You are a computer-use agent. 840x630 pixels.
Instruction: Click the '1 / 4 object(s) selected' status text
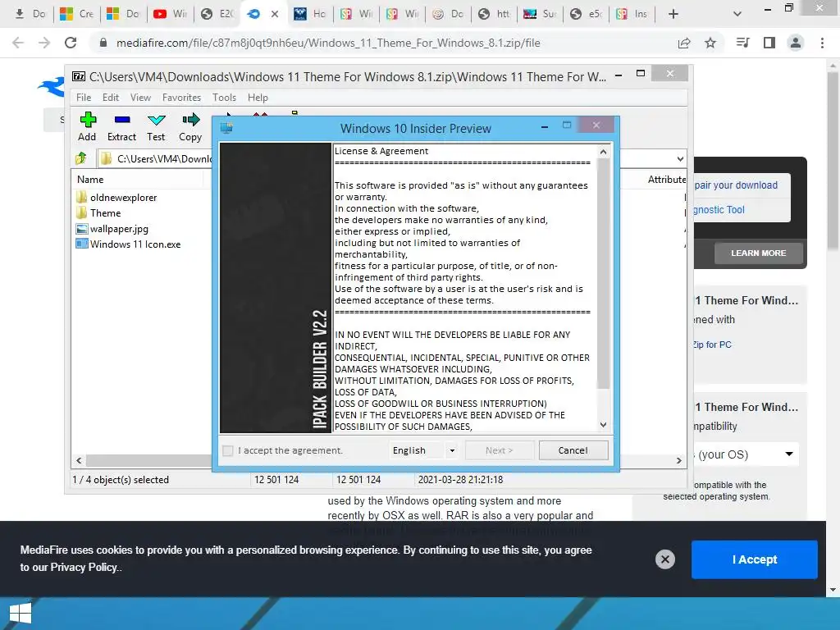[x=121, y=479]
